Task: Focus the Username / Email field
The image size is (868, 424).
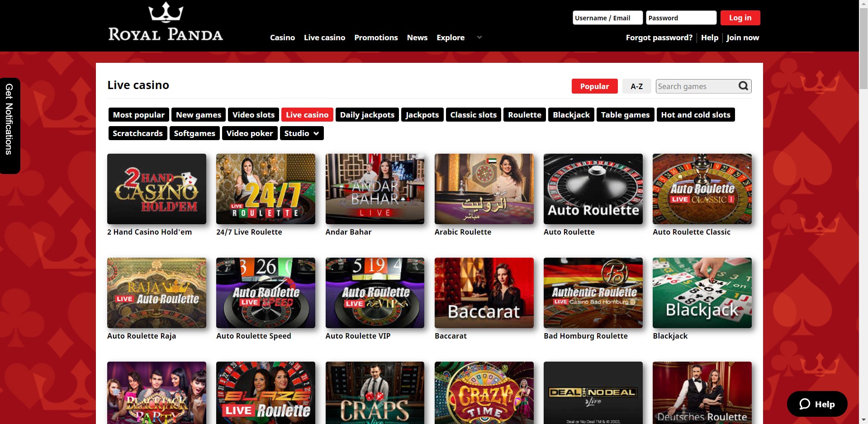Action: [607, 18]
